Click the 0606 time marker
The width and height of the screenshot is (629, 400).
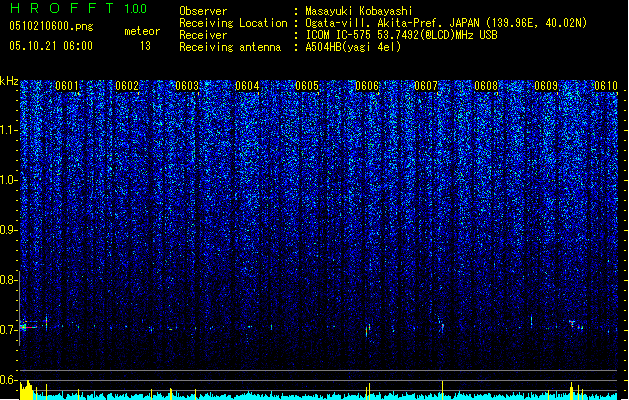pos(367,86)
